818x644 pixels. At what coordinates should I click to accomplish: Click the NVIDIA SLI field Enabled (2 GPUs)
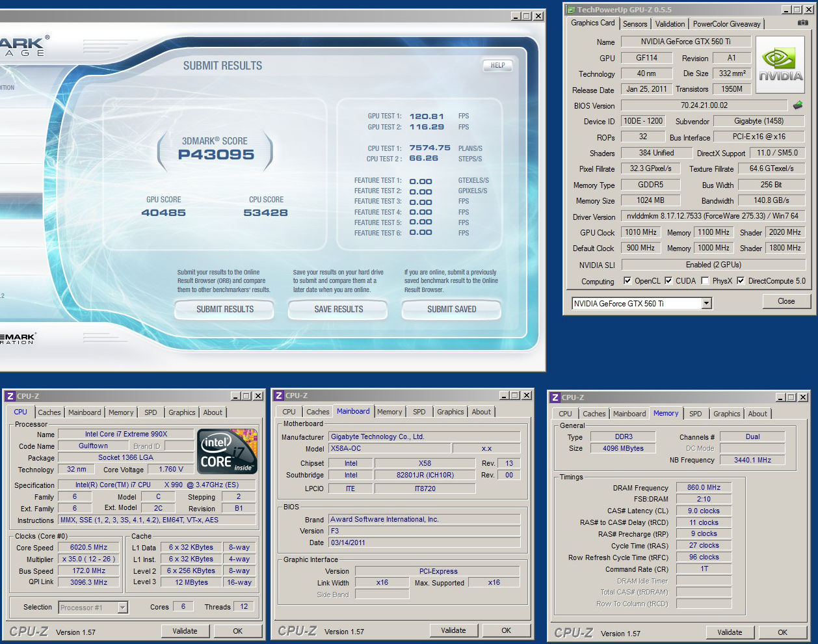click(x=713, y=265)
